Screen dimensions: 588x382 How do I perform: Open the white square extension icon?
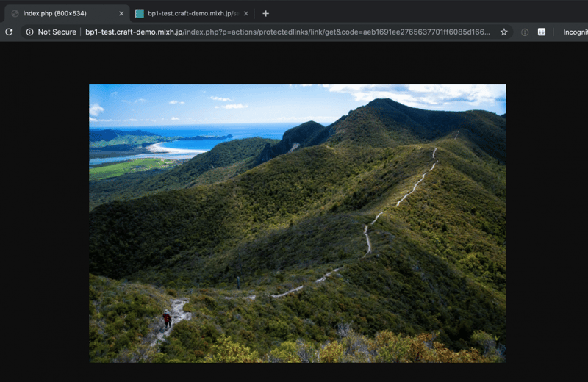[x=542, y=32]
